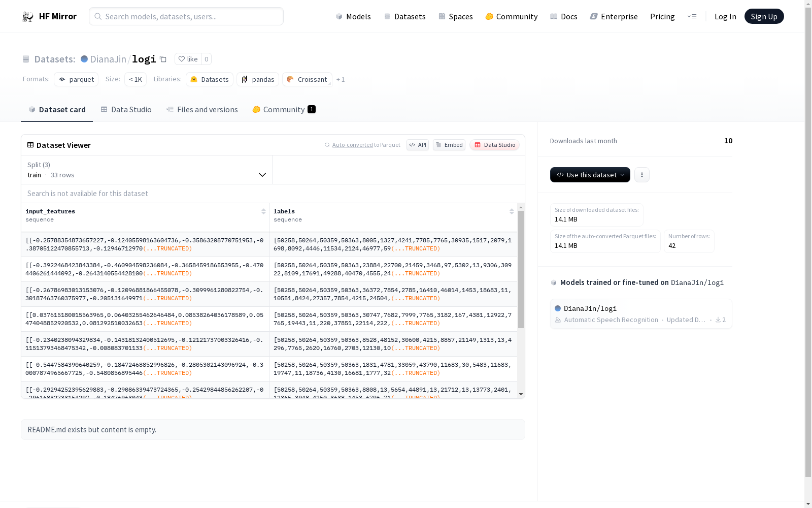This screenshot has height=508, width=812.
Task: Copy the dataset name with the copy icon
Action: (x=163, y=59)
